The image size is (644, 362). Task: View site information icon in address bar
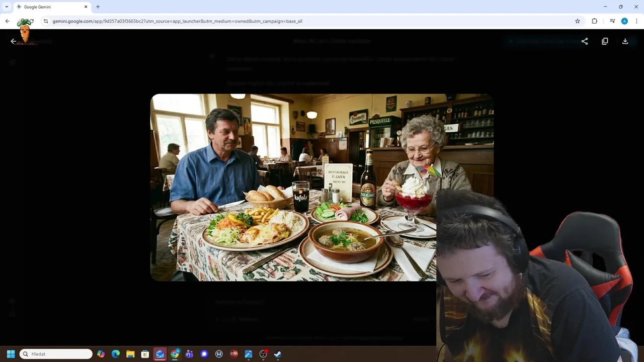coord(46,21)
